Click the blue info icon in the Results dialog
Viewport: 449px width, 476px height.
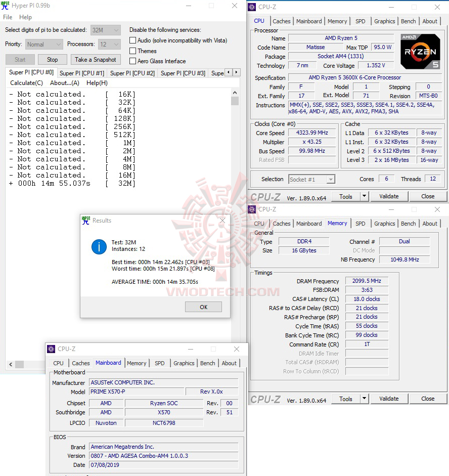click(99, 247)
